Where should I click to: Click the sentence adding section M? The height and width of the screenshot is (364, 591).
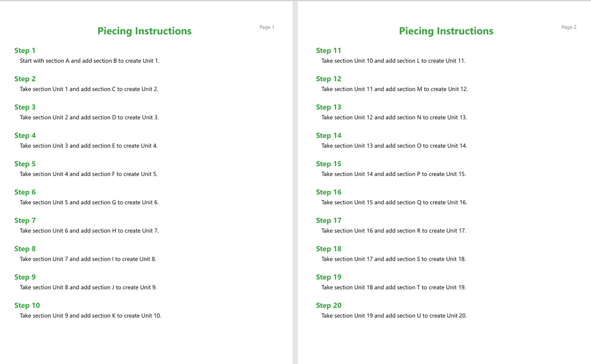(395, 89)
